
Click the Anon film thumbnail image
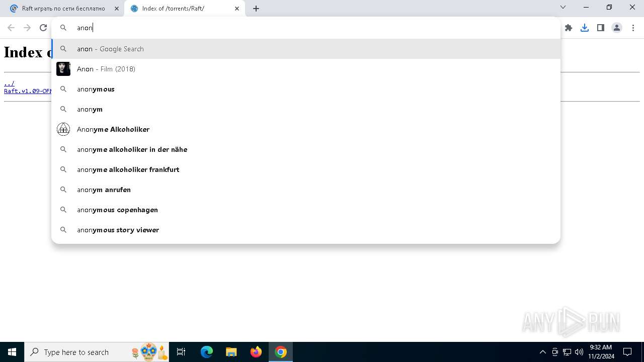(x=63, y=69)
